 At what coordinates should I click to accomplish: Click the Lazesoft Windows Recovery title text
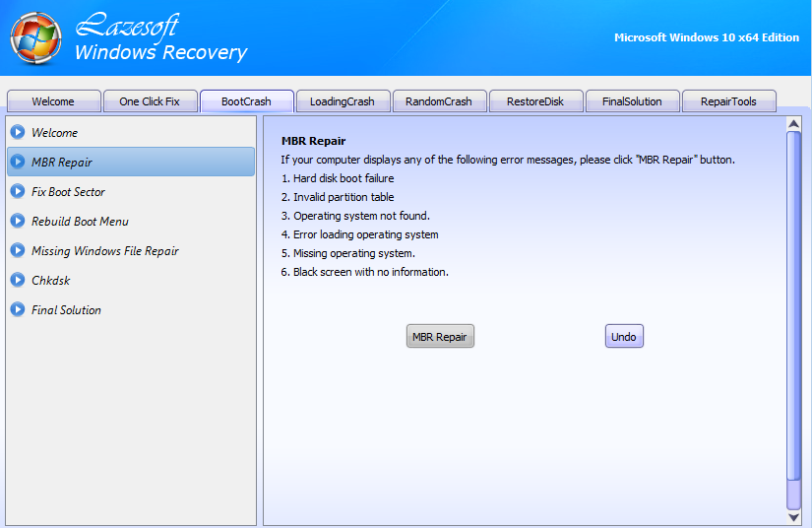click(x=161, y=37)
